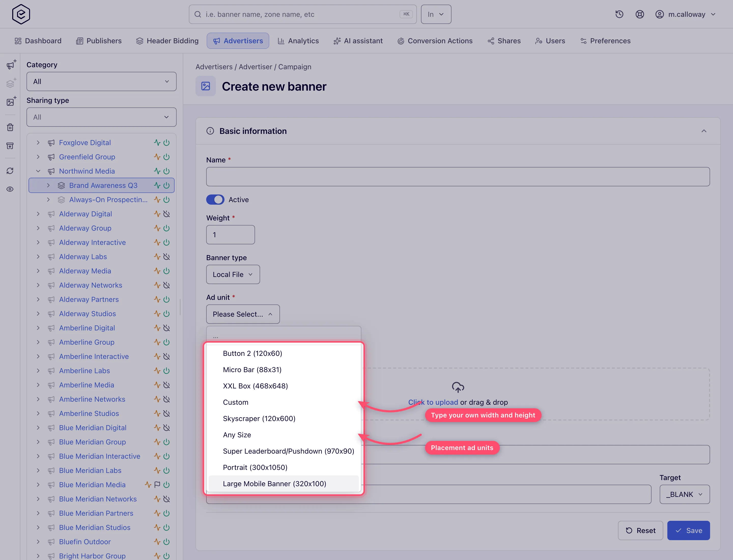Screen dimensions: 733x560
Task: Toggle power status of Blue Meridian Networks
Action: (167, 499)
